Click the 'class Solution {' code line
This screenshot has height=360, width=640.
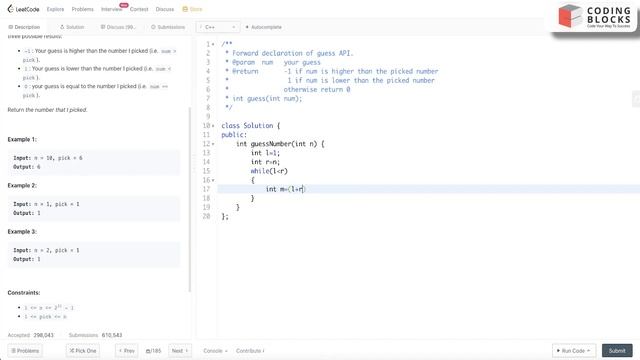point(251,126)
